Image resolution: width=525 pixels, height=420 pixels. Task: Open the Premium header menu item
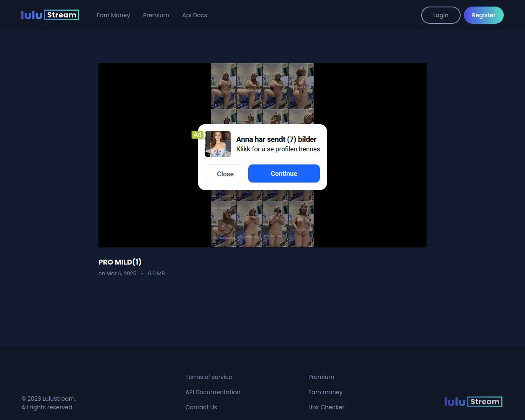156,15
